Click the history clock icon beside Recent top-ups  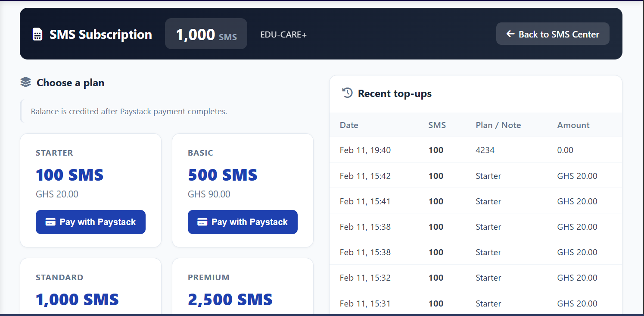(347, 93)
